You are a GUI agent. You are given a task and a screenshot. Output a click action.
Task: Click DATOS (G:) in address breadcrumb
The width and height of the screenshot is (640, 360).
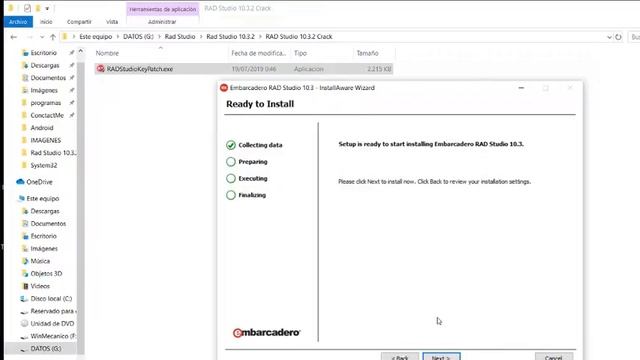tap(138, 37)
